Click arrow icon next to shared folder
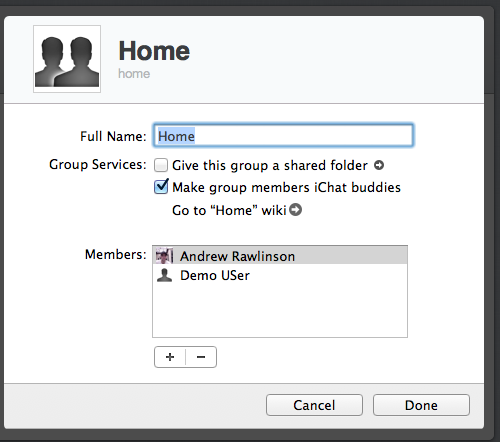The height and width of the screenshot is (442, 500). [379, 165]
